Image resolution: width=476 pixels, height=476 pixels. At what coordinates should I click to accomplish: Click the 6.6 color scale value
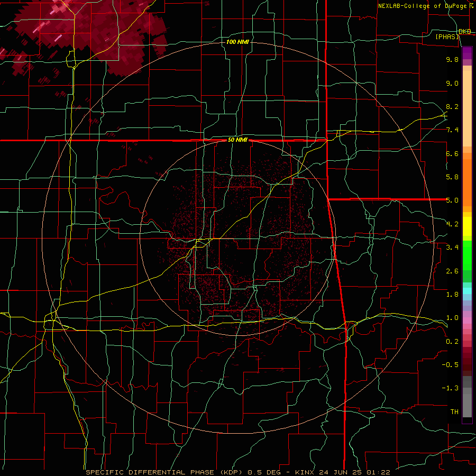pos(452,153)
